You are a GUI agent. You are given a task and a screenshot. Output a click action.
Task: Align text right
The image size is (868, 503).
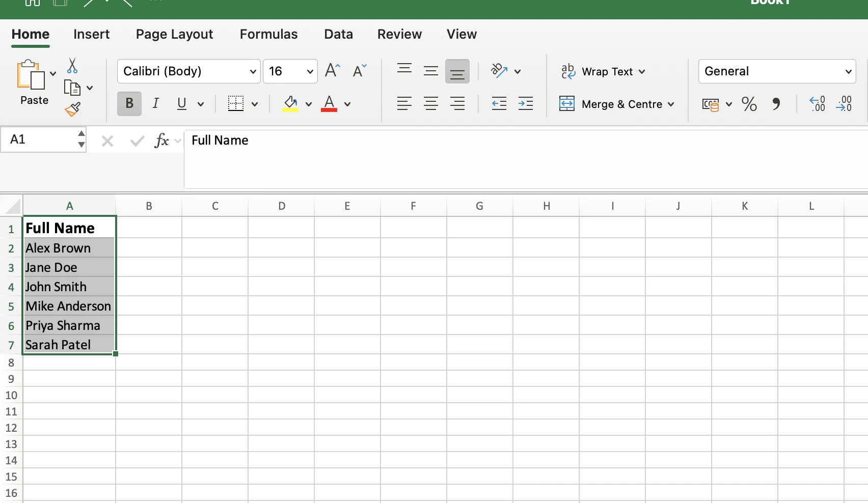(x=457, y=104)
